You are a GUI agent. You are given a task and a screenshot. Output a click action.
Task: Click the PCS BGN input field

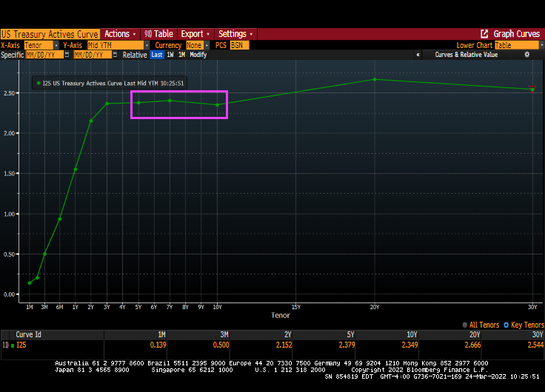tap(239, 45)
